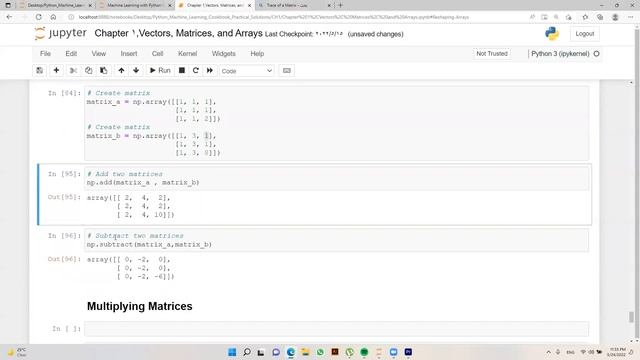Screen dimensions: 640x360
Task: Open Windows taskbar search
Action: 247,352
